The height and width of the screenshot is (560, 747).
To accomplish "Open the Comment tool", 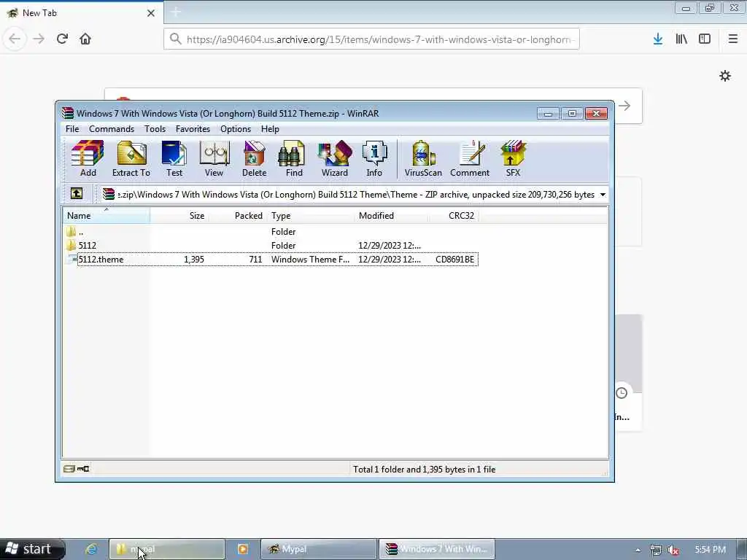I will point(470,158).
